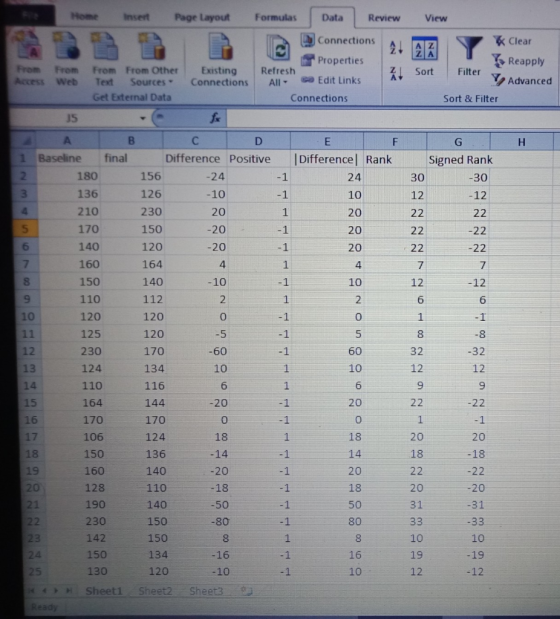Click final cell showing 230 in row 4
This screenshot has height=619, width=560.
tap(132, 212)
